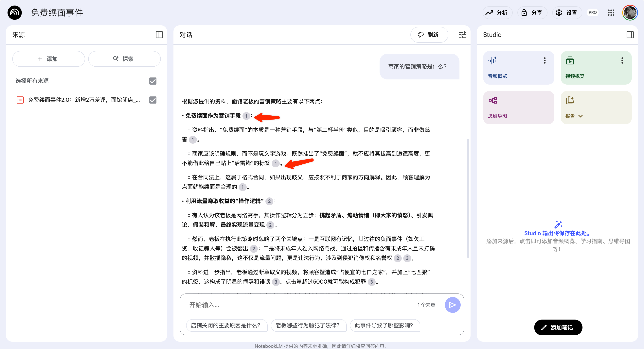Viewport: 644px width, 349px height.
Task: Click the PRO badge
Action: click(593, 12)
